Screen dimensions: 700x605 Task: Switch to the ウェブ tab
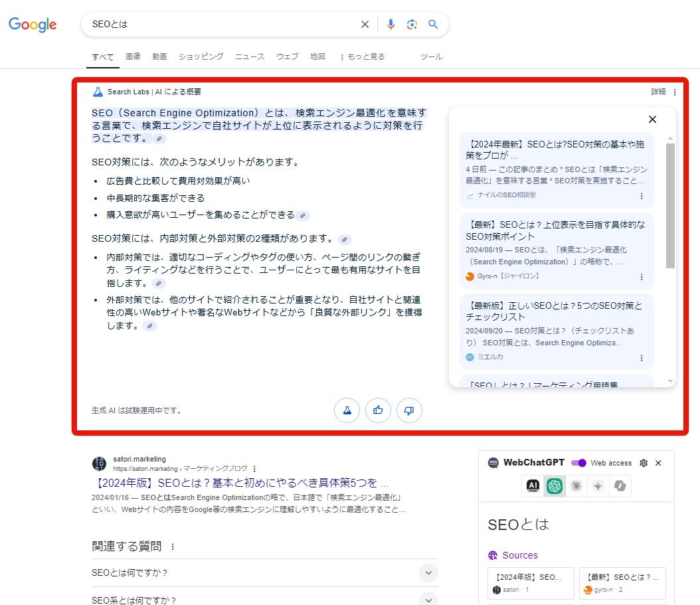coord(287,56)
